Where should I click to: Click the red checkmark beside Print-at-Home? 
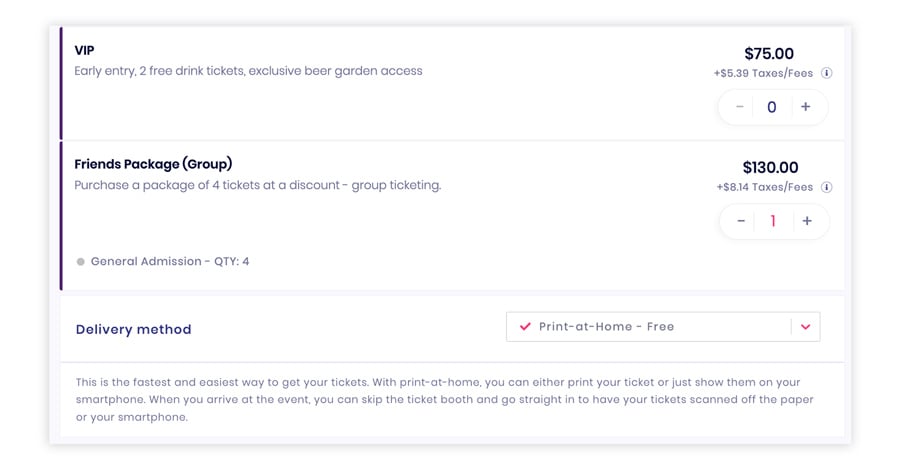[525, 327]
